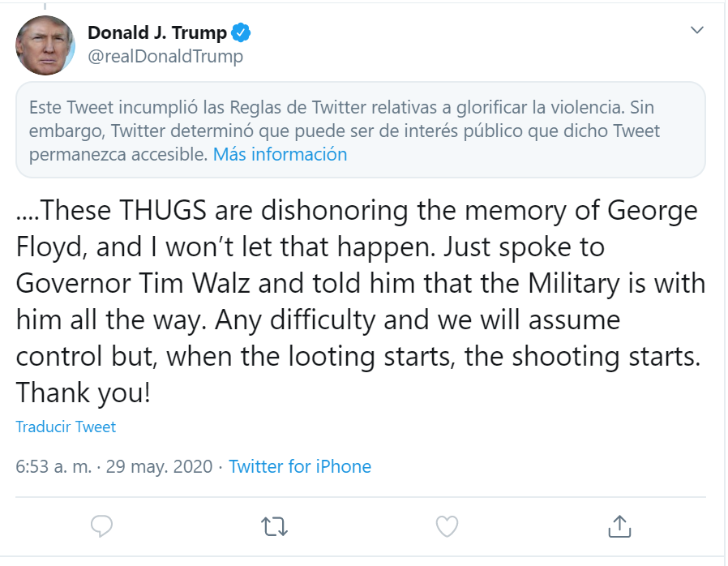Follow the Más información link
The width and height of the screenshot is (728, 566).
coord(280,154)
